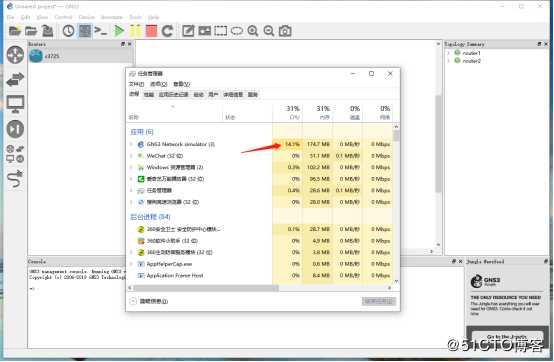
Task: Browse routers in the GNS3 device sidebar
Action: coord(15,55)
